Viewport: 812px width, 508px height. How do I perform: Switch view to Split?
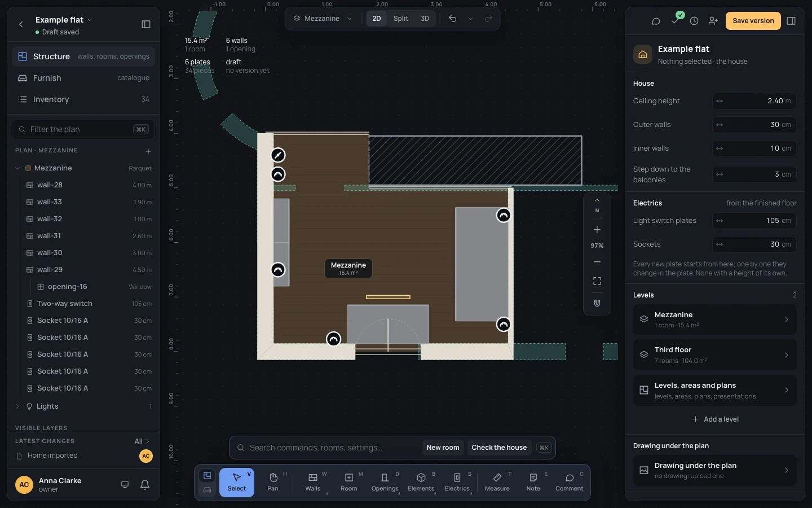[401, 19]
